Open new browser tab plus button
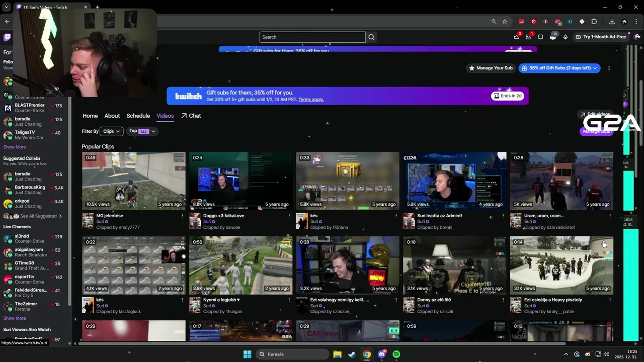 97,7
